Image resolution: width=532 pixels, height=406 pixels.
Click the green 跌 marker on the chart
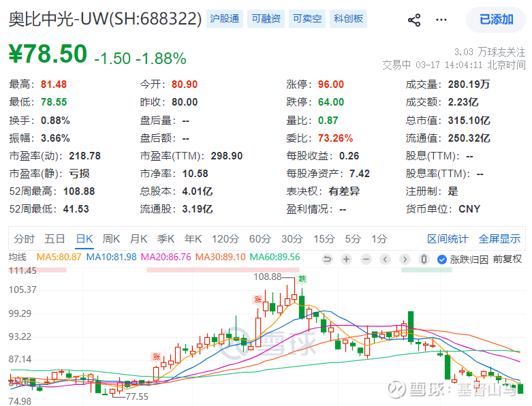(302, 279)
